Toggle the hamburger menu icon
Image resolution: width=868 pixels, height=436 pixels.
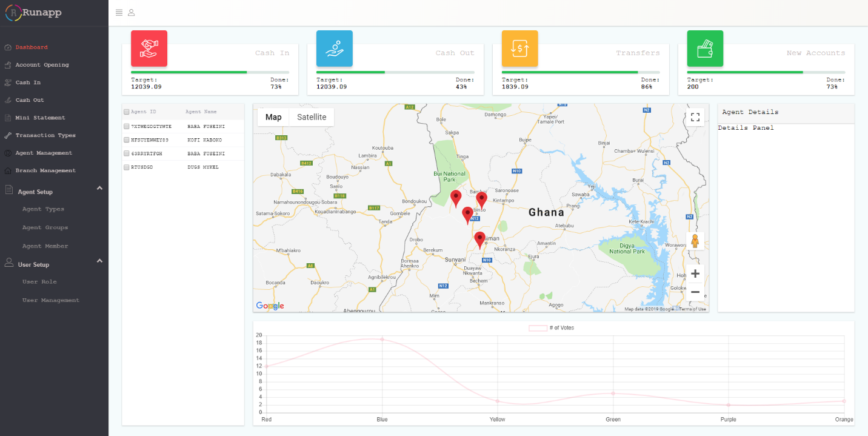click(x=119, y=13)
